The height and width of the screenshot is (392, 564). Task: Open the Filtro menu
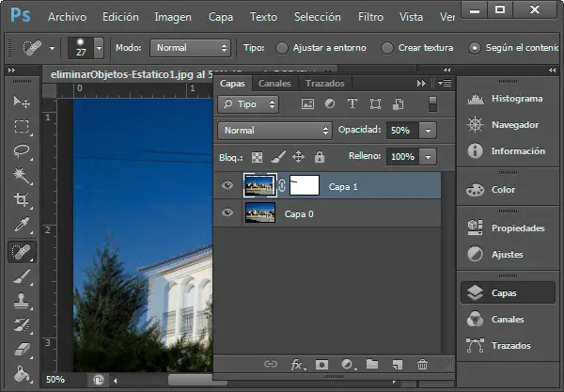(x=370, y=17)
